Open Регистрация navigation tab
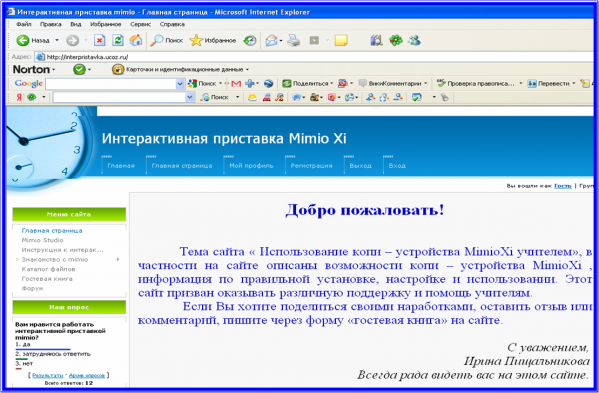 [311, 166]
